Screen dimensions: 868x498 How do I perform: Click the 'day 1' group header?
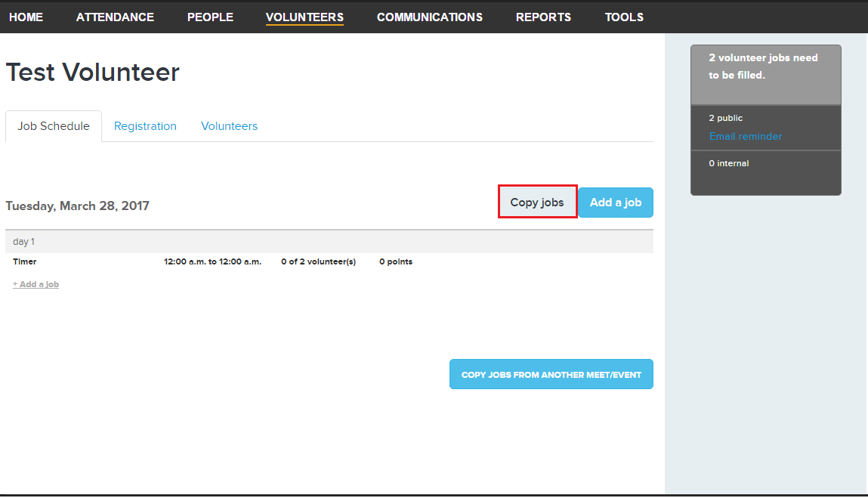(329, 242)
